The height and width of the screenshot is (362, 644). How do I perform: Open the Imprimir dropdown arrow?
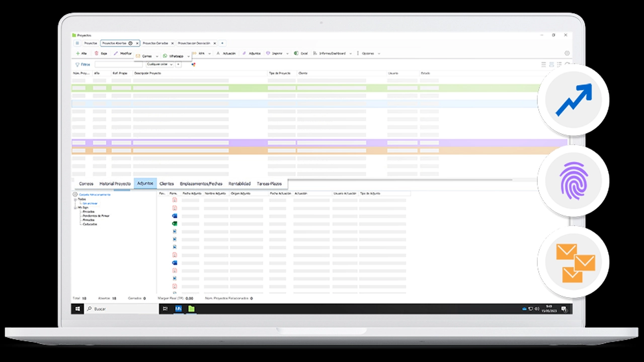(x=288, y=53)
